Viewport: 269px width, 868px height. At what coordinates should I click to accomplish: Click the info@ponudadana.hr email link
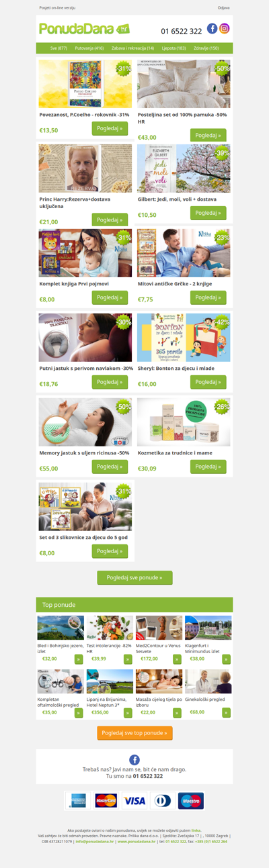(x=95, y=841)
